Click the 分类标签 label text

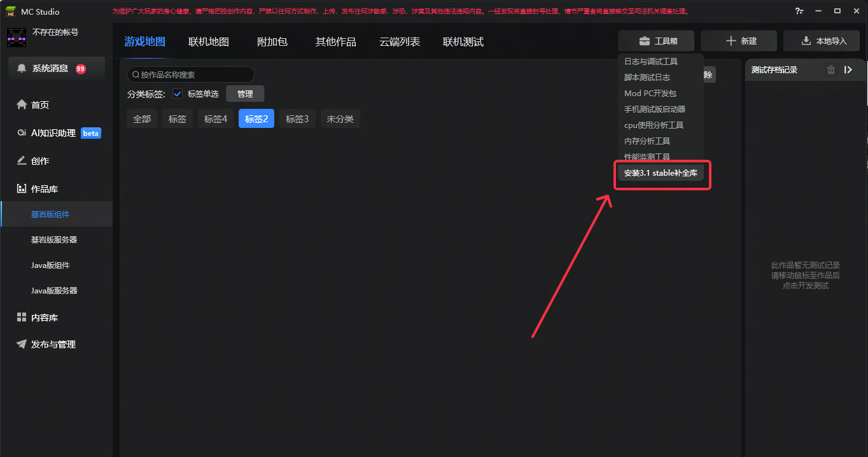click(146, 94)
